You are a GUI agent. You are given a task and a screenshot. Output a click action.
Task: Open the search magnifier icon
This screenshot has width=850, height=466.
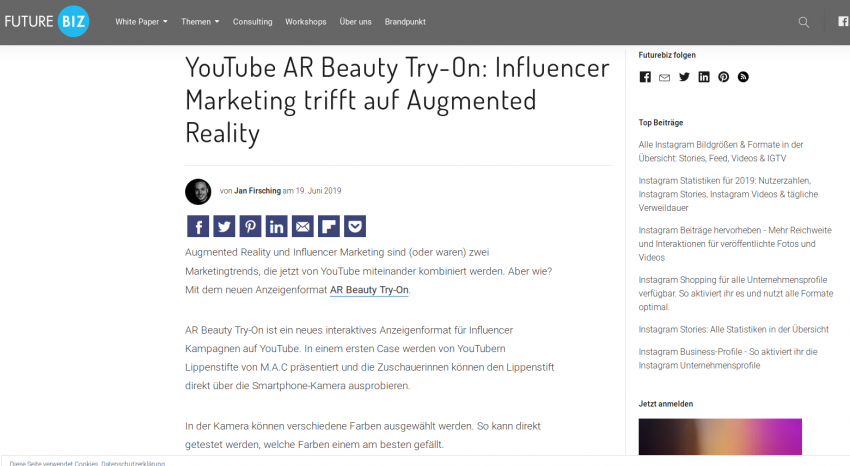803,22
